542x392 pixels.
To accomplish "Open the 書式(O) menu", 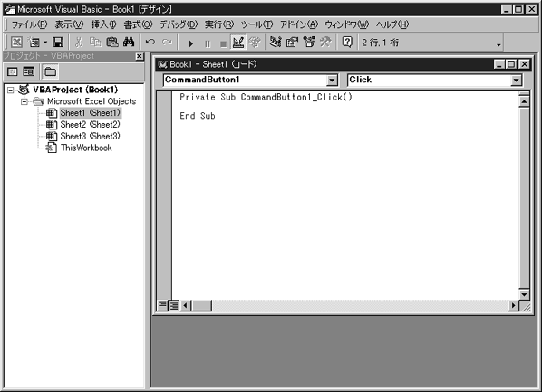I will click(138, 24).
